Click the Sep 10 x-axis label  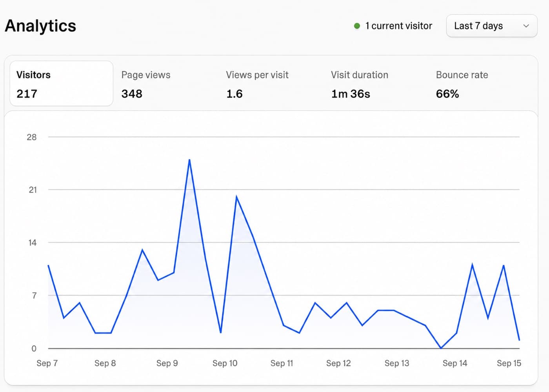click(225, 363)
